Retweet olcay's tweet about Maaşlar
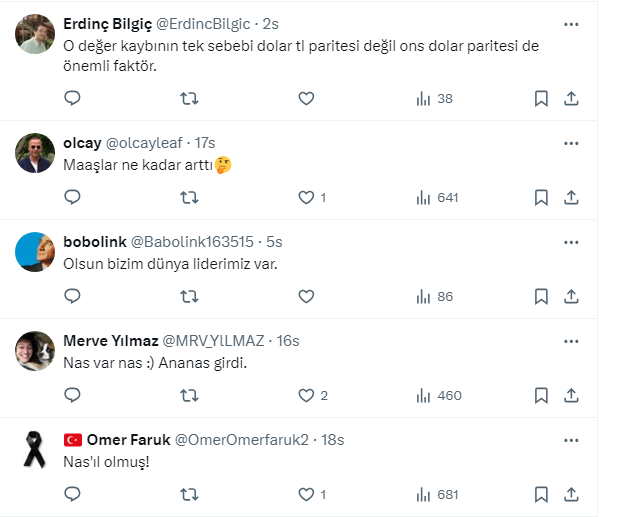 click(188, 197)
